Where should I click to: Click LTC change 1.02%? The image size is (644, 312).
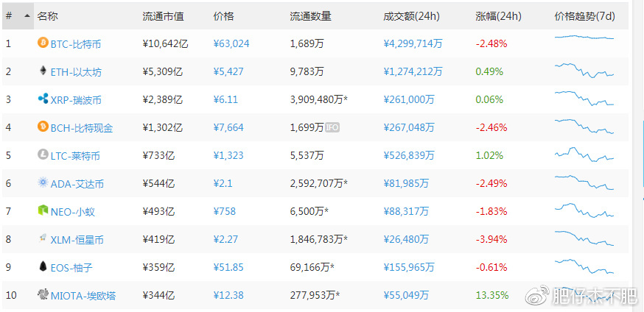tap(489, 155)
